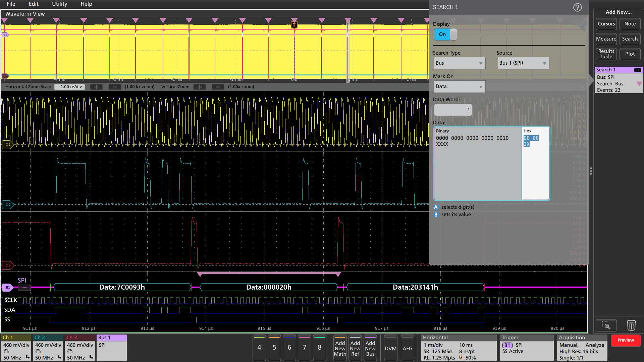
Task: Open the File menu
Action: tap(11, 4)
